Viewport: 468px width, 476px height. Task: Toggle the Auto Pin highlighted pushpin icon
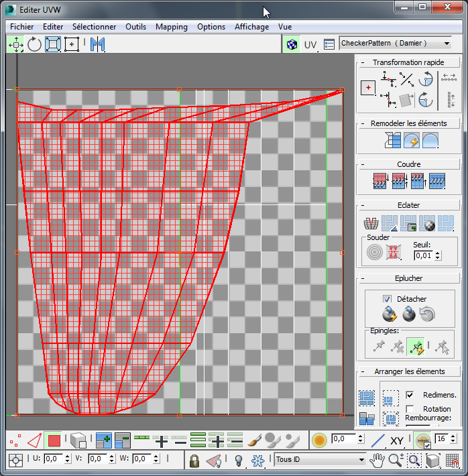(415, 347)
